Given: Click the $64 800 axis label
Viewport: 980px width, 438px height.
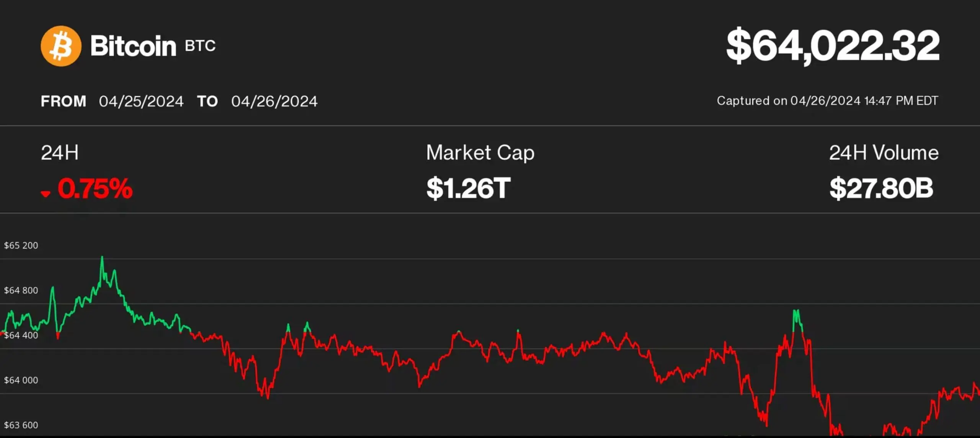Looking at the screenshot, I should point(21,290).
